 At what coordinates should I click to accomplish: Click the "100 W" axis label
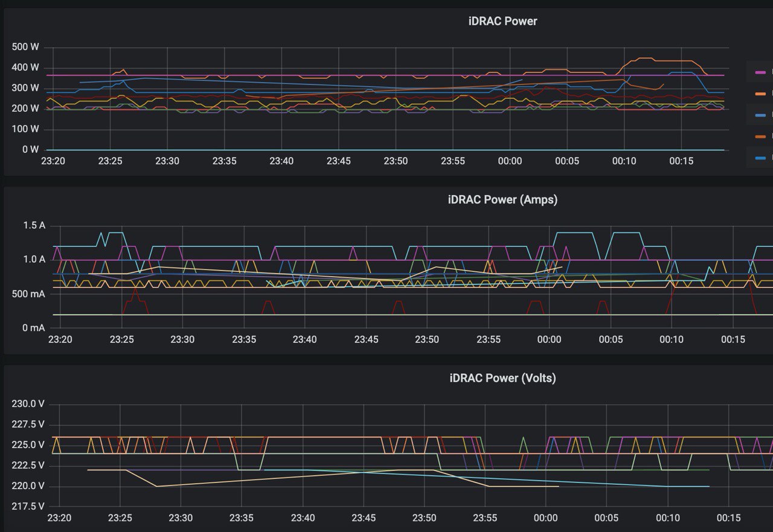click(x=25, y=129)
